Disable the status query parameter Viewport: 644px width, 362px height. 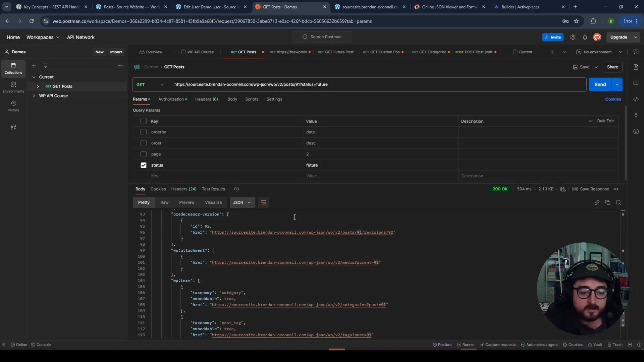point(144,165)
